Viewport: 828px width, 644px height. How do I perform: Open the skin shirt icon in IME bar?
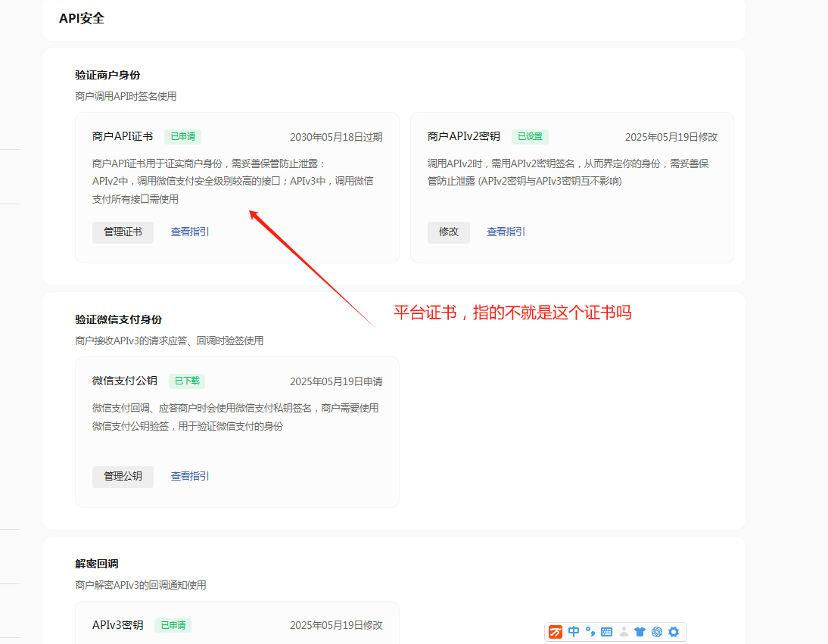[x=640, y=632]
